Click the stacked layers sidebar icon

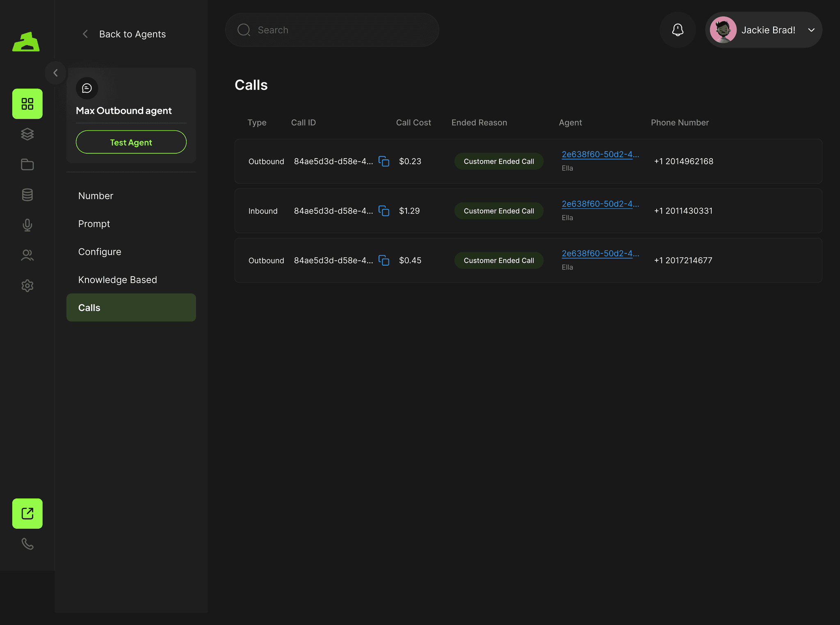(x=27, y=134)
